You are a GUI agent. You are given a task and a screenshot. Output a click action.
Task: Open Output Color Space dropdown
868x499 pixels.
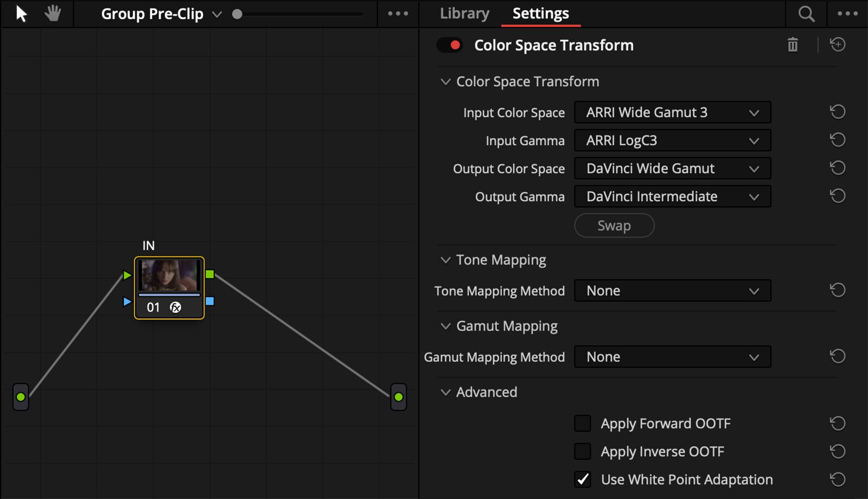coord(672,169)
